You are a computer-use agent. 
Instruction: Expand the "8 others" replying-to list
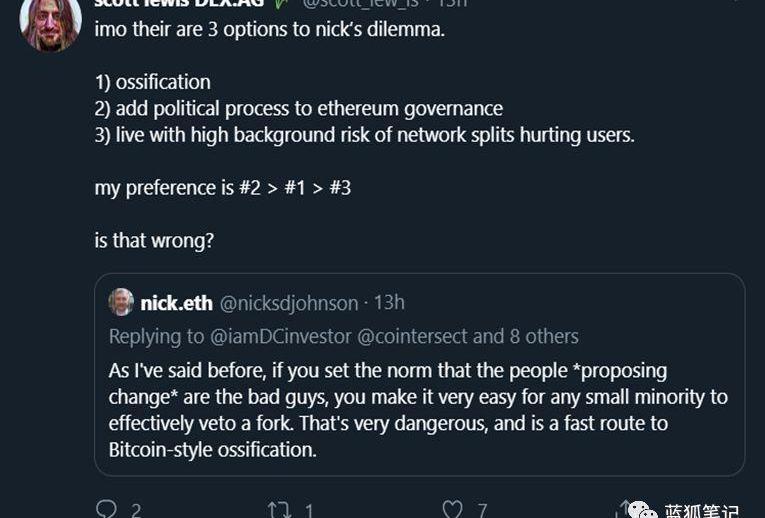pos(543,336)
